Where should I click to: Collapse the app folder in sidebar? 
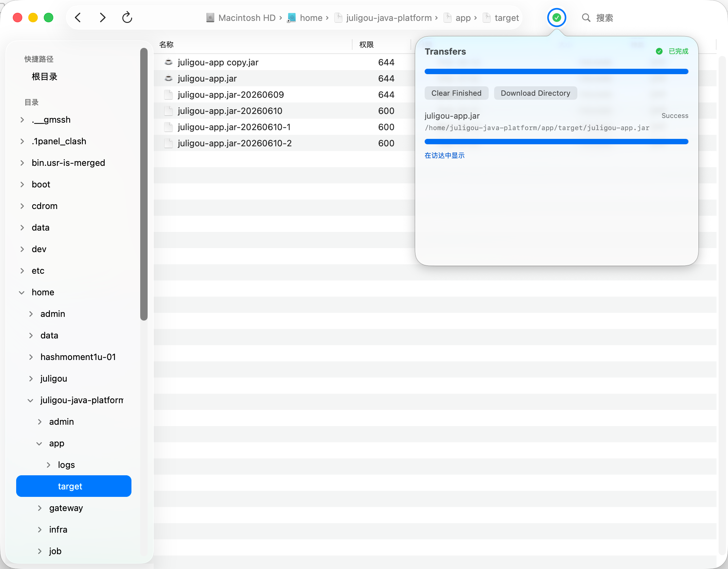click(39, 443)
